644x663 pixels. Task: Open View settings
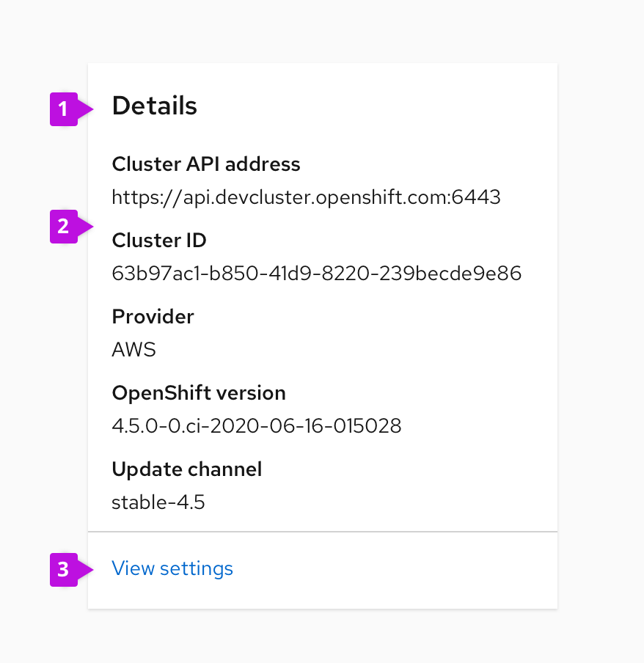tap(172, 568)
